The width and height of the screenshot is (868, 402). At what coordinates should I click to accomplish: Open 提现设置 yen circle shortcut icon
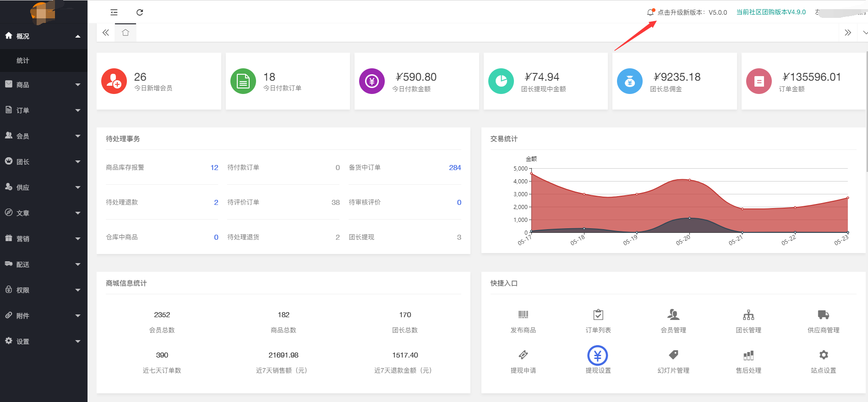[x=598, y=355]
